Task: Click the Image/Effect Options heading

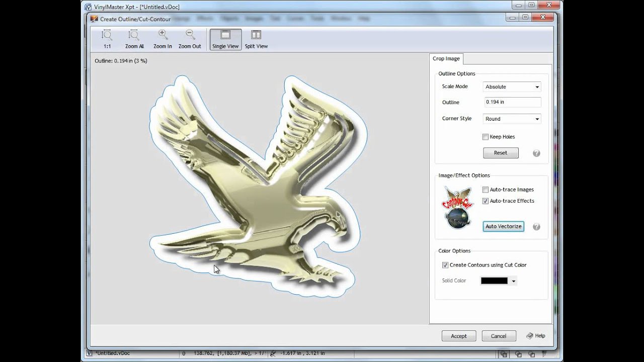Action: 464,175
